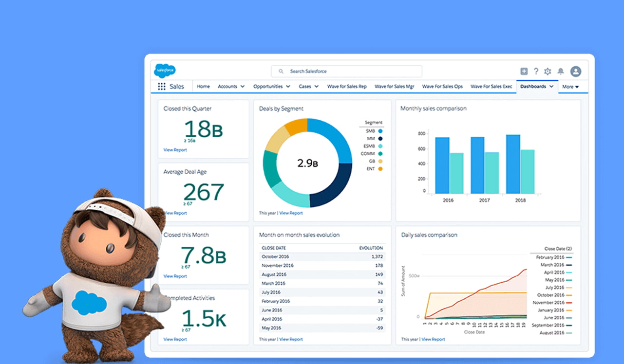Open the App Launcher grid icon
Image resolution: width=624 pixels, height=364 pixels.
[162, 87]
